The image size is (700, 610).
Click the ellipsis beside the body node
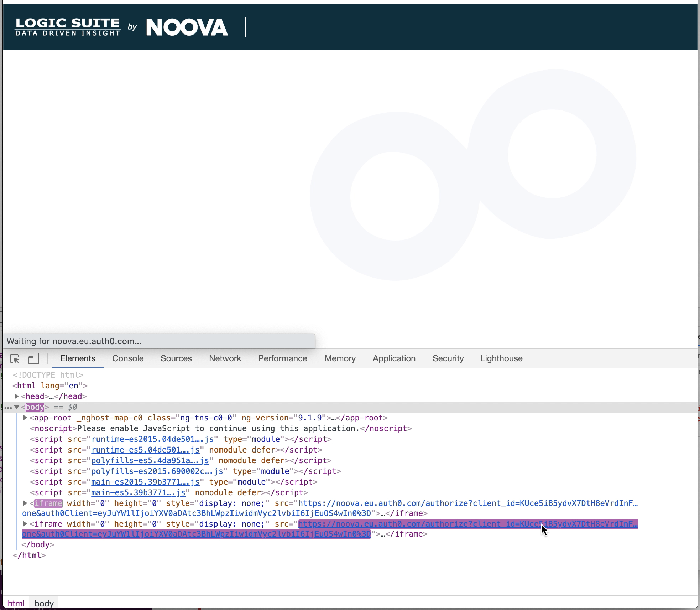pyautogui.click(x=7, y=407)
